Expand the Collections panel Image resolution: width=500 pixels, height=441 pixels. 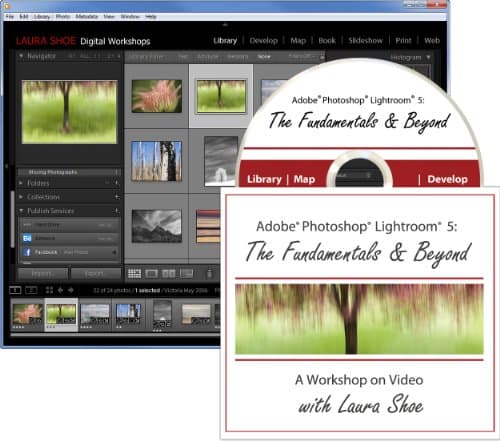coord(21,197)
